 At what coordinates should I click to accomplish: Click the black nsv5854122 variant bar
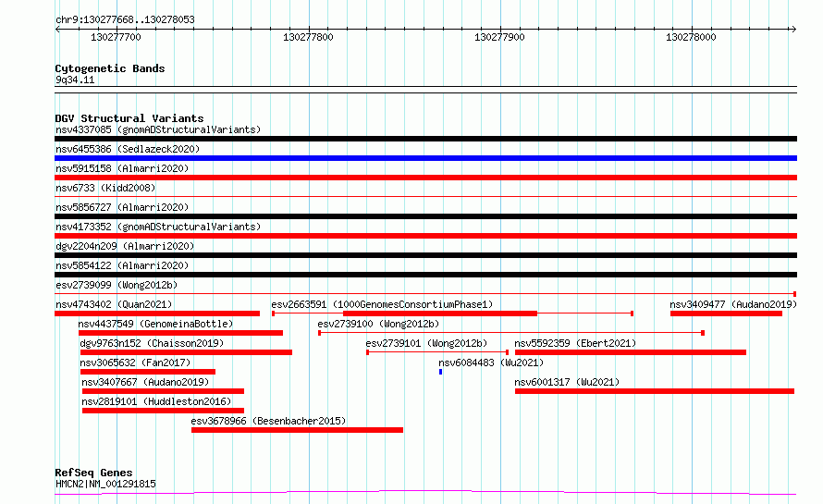coord(425,275)
